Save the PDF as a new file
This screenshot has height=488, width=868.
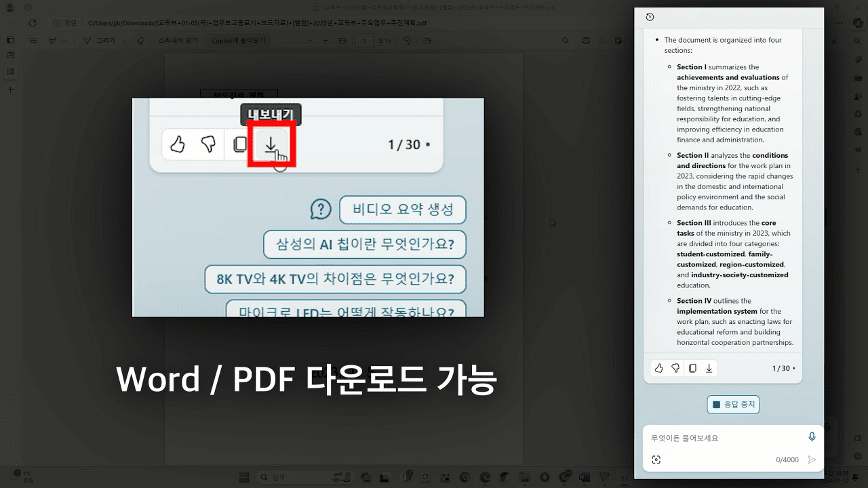[619, 41]
